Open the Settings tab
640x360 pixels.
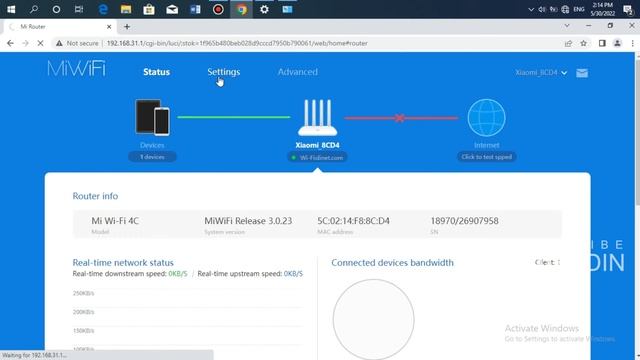[224, 72]
